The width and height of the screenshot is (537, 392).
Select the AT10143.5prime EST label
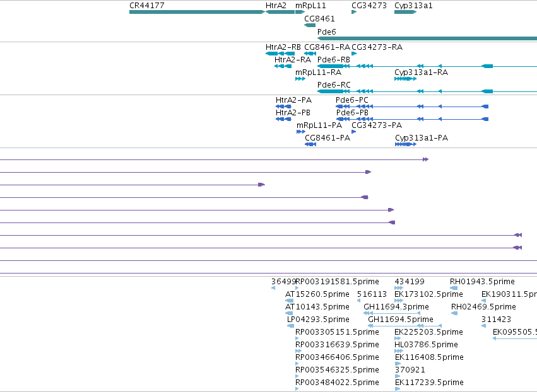pyautogui.click(x=317, y=307)
